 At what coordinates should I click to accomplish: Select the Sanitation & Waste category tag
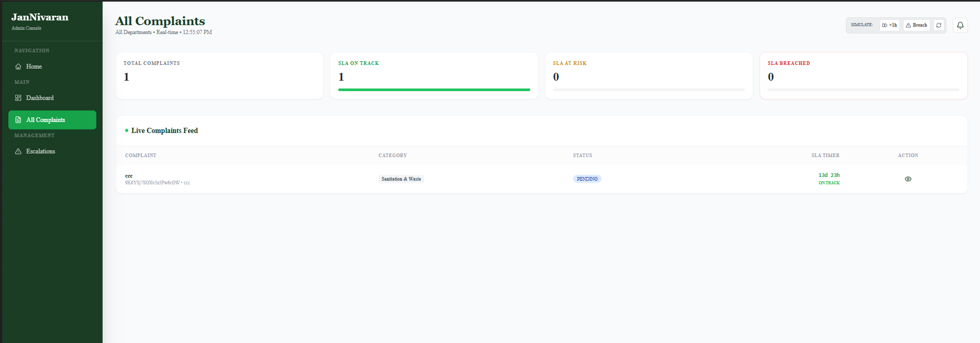tap(401, 179)
